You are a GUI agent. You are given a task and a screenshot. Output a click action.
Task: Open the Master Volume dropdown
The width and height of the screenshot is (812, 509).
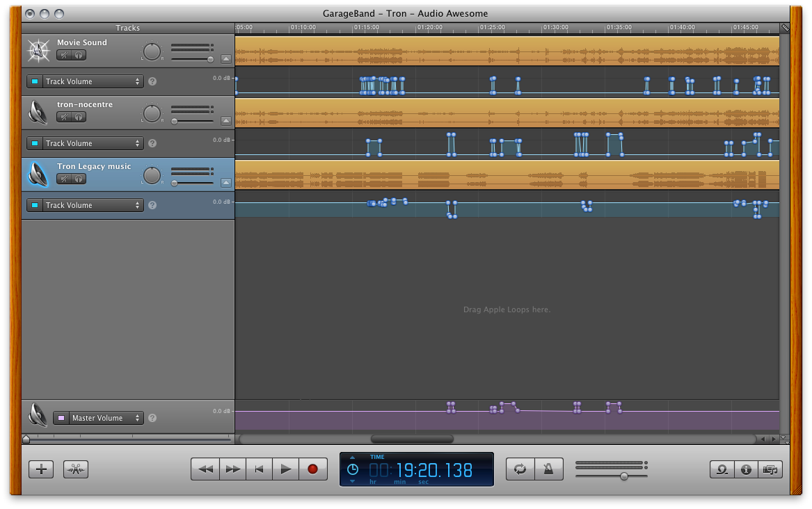point(105,418)
